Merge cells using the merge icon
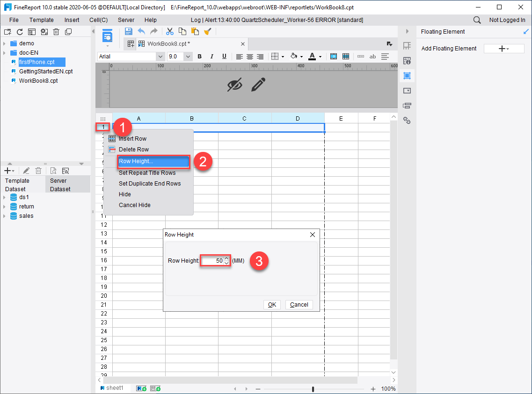 tap(334, 57)
